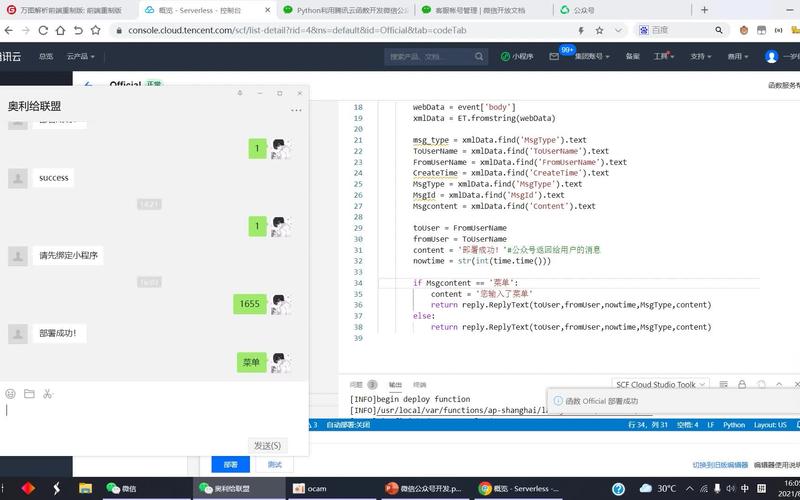
Task: Open the message envelope with 99+ badge
Action: pyautogui.click(x=555, y=57)
